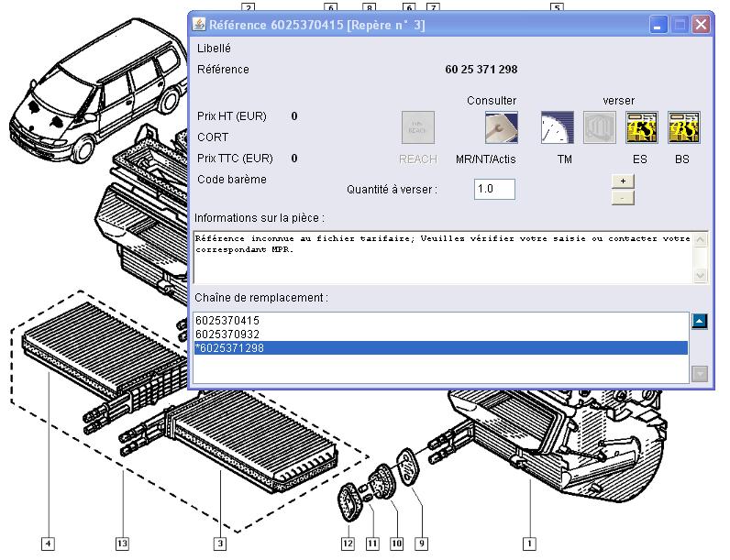
Task: Click the TM time chart icon
Action: click(x=557, y=127)
